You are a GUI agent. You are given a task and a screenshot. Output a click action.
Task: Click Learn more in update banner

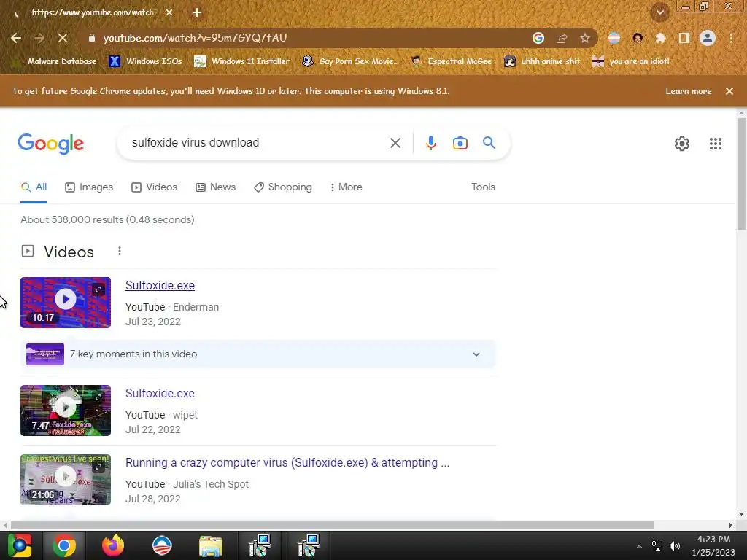click(x=689, y=91)
